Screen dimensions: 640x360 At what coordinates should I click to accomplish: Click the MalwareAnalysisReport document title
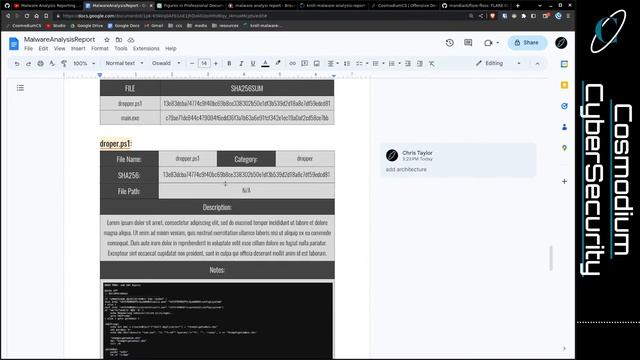59,39
